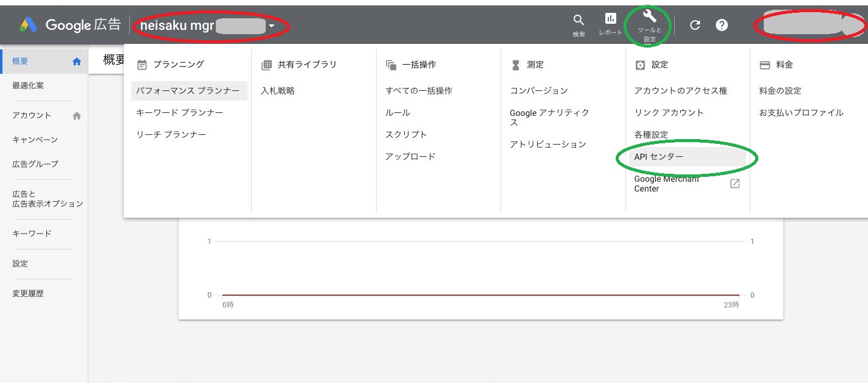Click アカウントのアクセス権 link
Image resolution: width=868 pixels, height=383 pixels.
681,91
